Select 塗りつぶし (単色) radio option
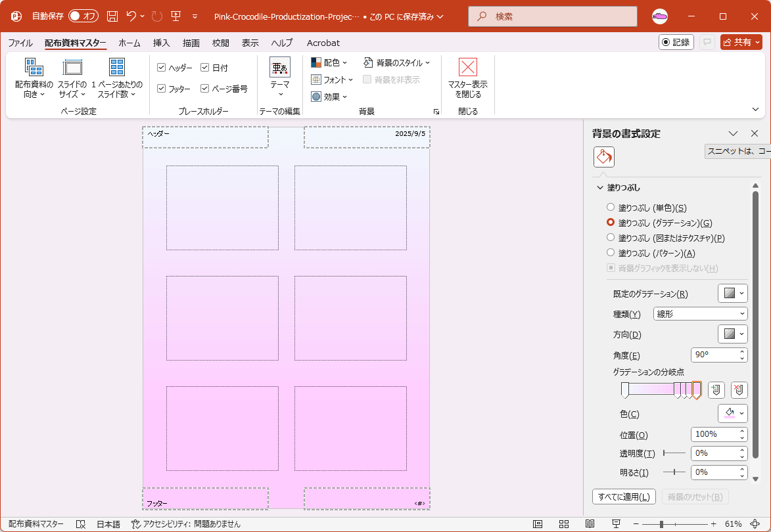 (x=611, y=207)
